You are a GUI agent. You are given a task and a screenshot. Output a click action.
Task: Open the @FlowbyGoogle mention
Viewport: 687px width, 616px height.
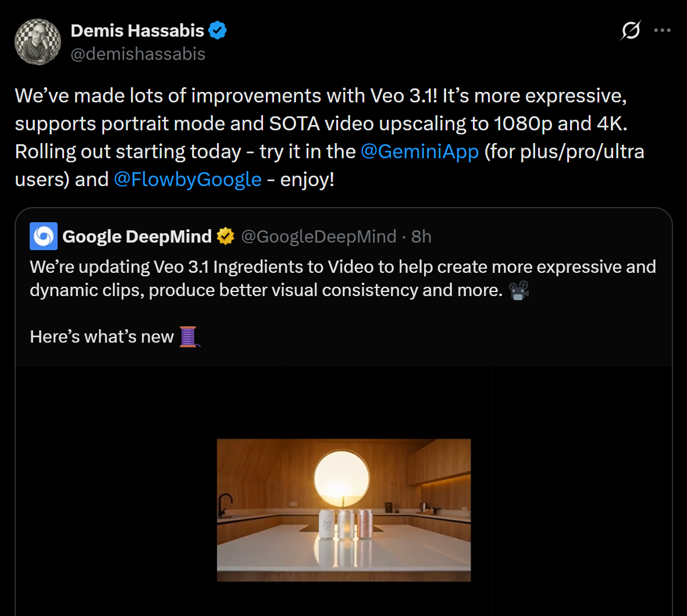pos(187,179)
